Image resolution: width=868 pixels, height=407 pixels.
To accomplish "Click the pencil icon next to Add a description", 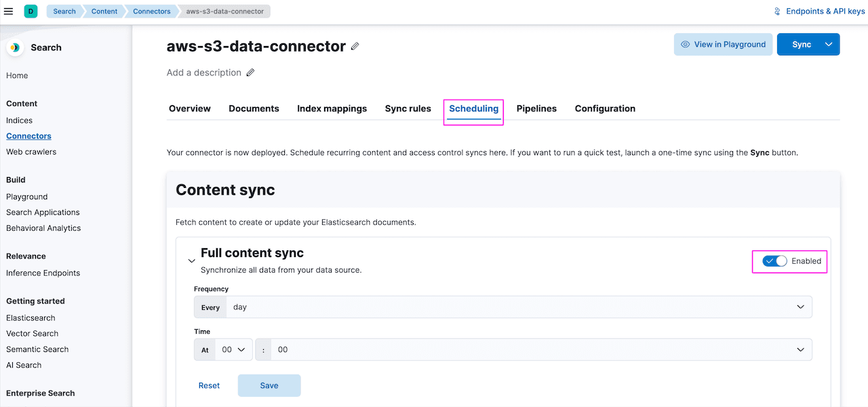I will pyautogui.click(x=250, y=72).
